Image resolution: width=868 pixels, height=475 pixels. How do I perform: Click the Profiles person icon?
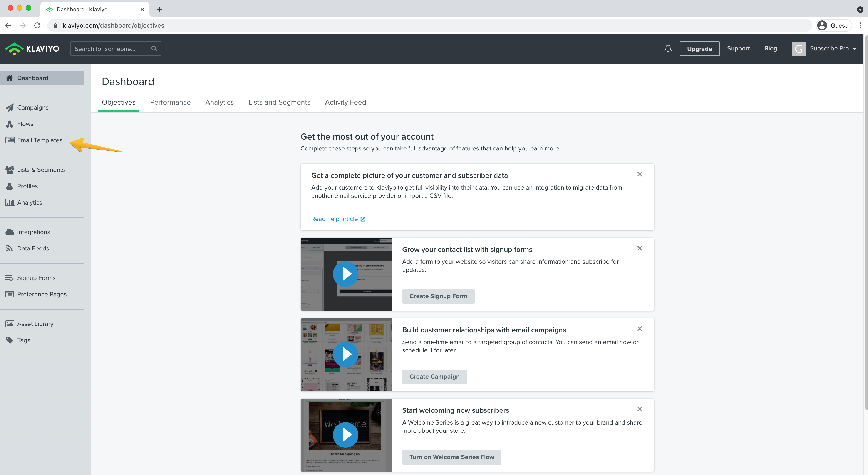10,186
